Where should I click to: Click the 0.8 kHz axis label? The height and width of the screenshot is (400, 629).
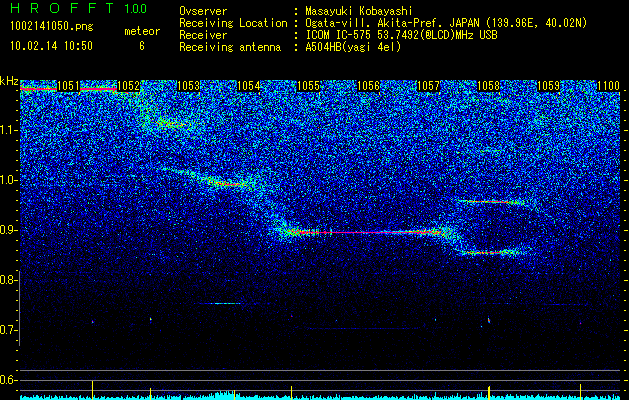pos(9,280)
